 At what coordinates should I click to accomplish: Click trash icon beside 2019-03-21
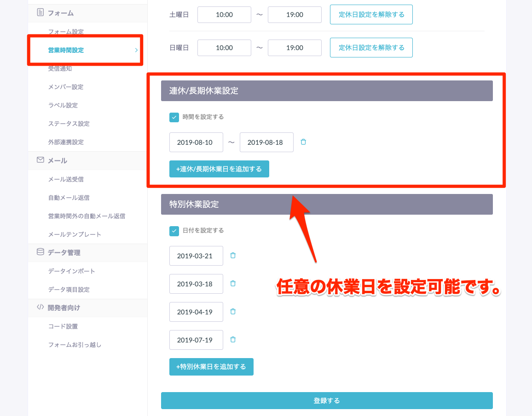[233, 256]
